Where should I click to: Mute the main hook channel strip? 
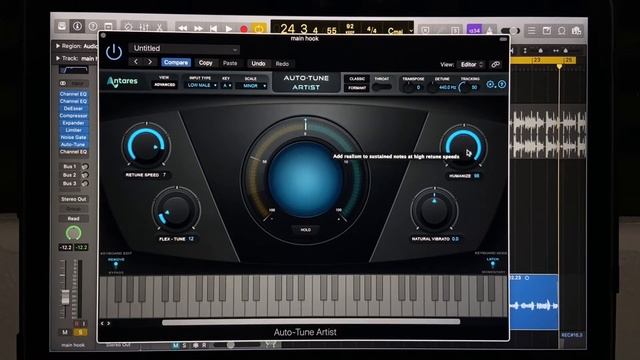(65, 332)
